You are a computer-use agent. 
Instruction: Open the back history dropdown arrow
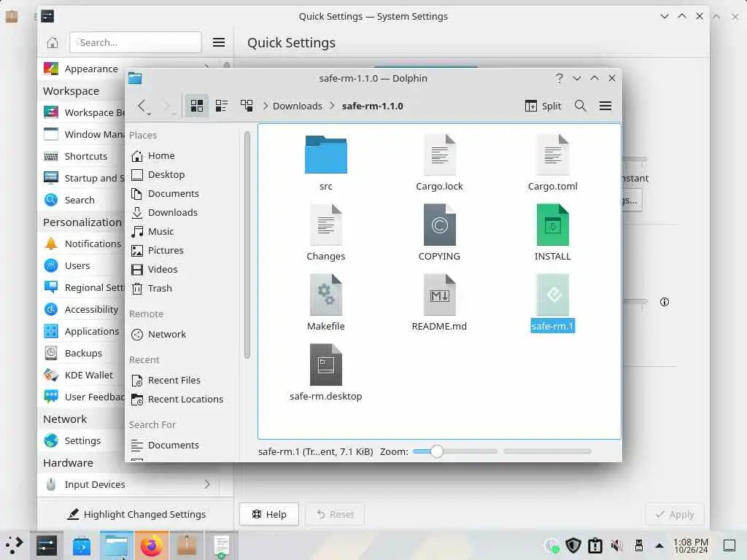pos(149,114)
